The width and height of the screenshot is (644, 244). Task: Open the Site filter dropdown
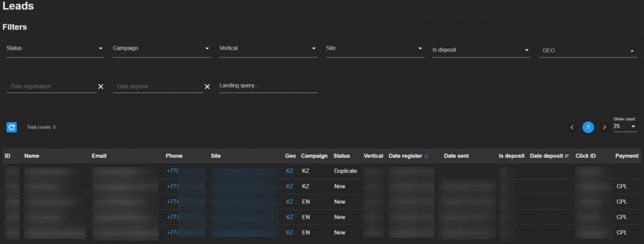pos(375,49)
